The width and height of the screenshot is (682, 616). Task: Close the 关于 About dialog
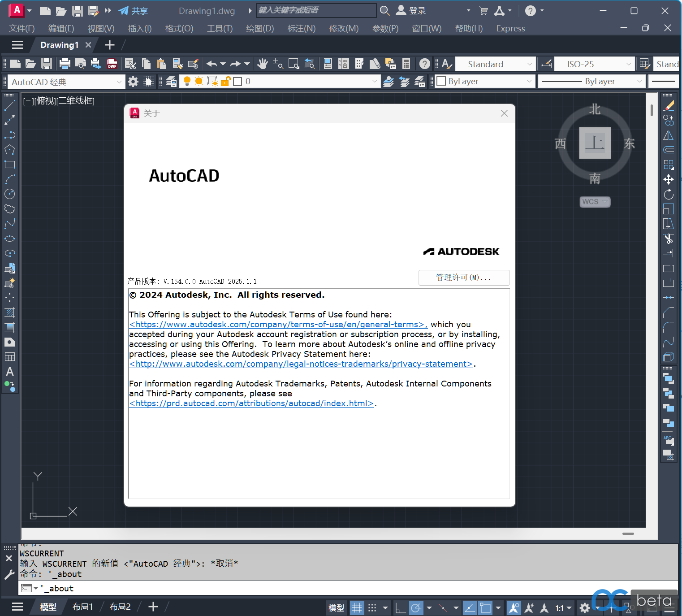[x=504, y=113]
